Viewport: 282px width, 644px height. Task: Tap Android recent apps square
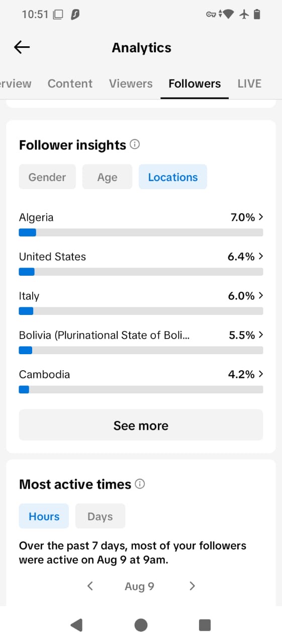click(x=205, y=625)
